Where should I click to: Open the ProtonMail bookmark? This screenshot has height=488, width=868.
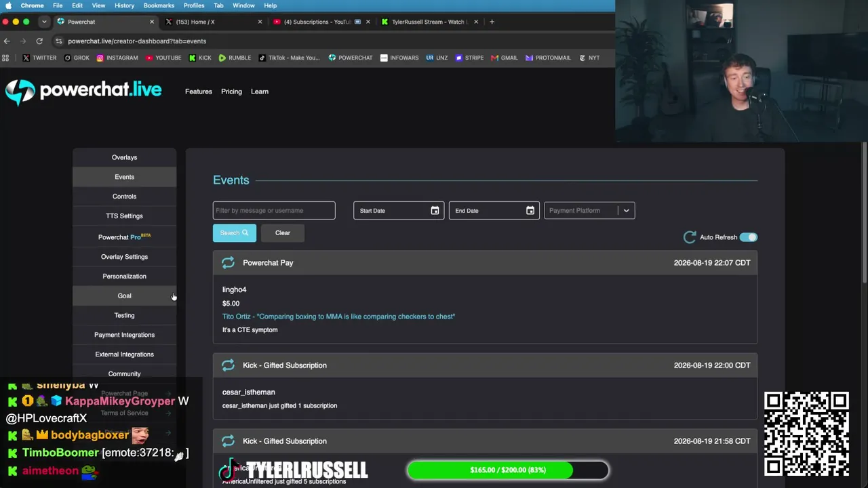pyautogui.click(x=548, y=58)
